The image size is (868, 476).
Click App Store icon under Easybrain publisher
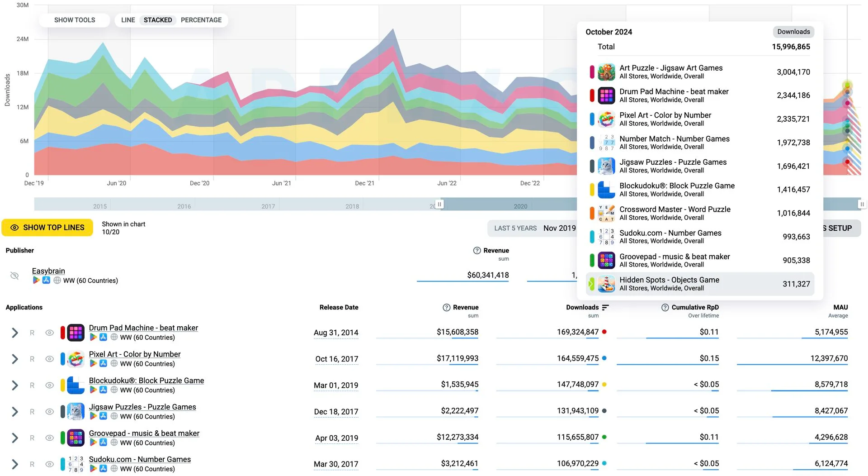pos(46,281)
